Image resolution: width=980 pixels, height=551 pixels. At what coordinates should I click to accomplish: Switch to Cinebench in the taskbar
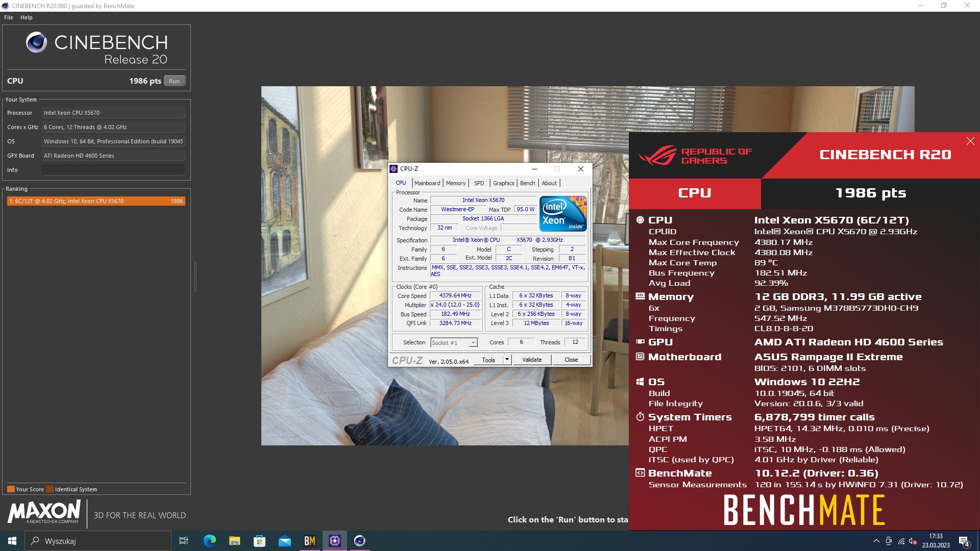pyautogui.click(x=360, y=541)
